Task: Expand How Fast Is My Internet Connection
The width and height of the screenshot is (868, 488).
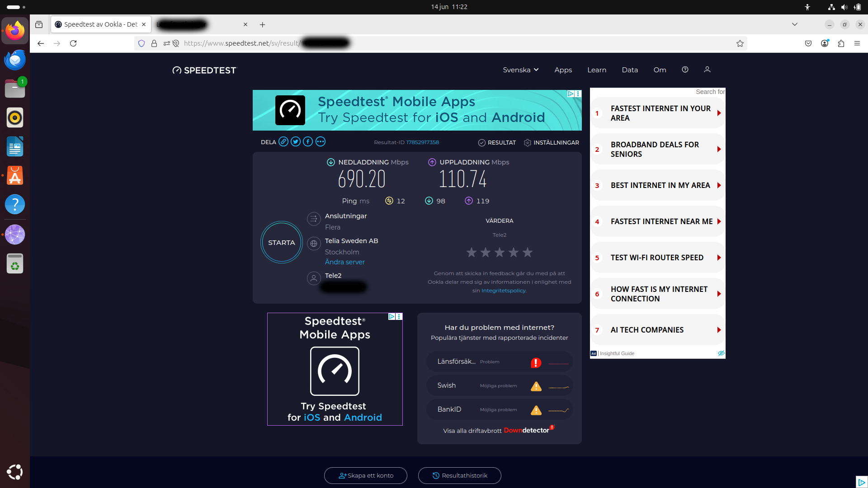Action: tap(658, 294)
